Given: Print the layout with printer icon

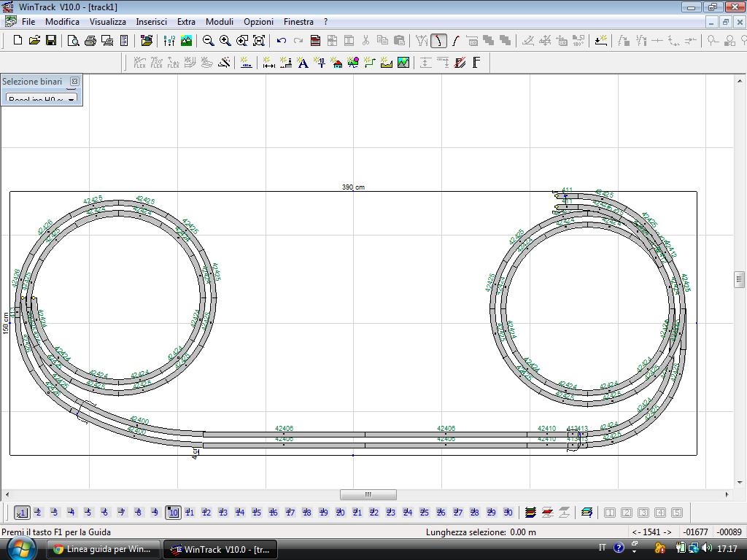Looking at the screenshot, I should 90,41.
